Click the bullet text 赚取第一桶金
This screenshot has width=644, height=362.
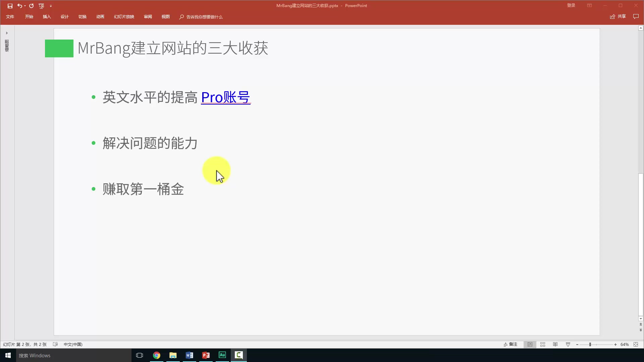point(143,189)
